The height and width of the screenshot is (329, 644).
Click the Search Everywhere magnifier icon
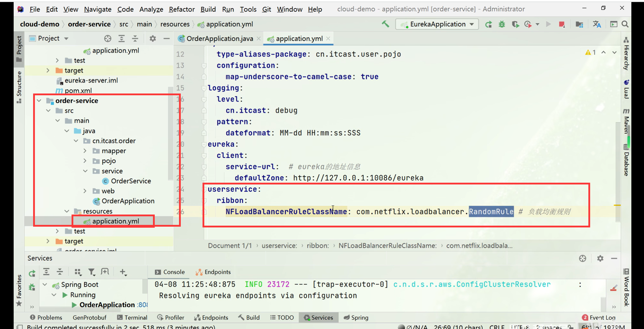pos(625,24)
